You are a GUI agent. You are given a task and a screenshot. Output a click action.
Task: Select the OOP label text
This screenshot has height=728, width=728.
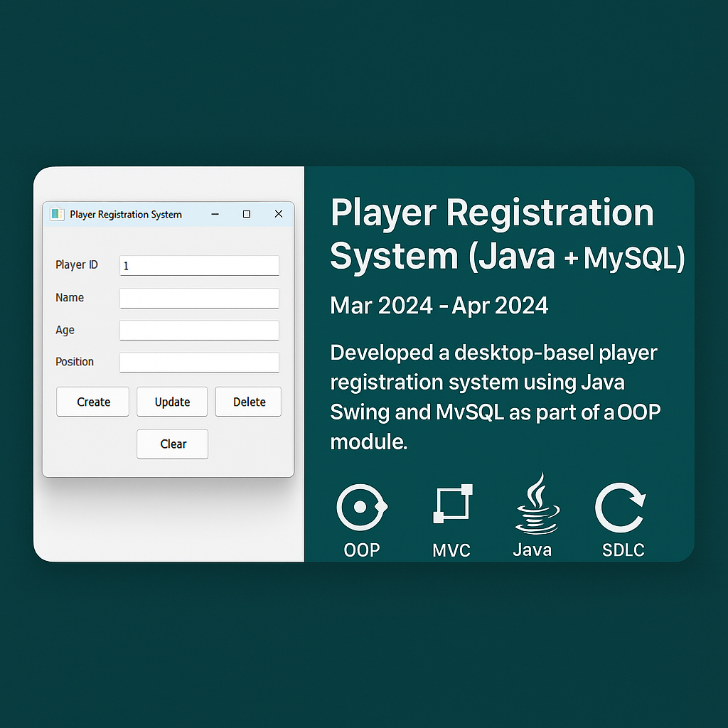click(361, 550)
